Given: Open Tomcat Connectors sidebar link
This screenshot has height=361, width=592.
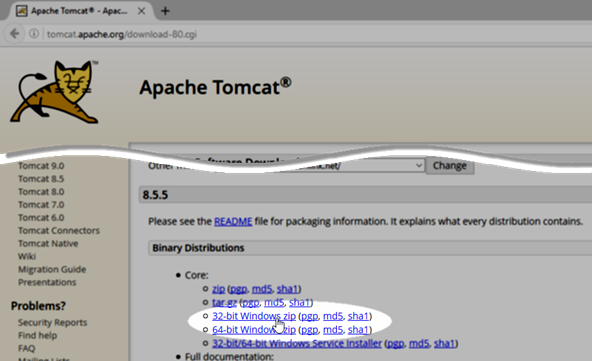Looking at the screenshot, I should click(x=59, y=230).
